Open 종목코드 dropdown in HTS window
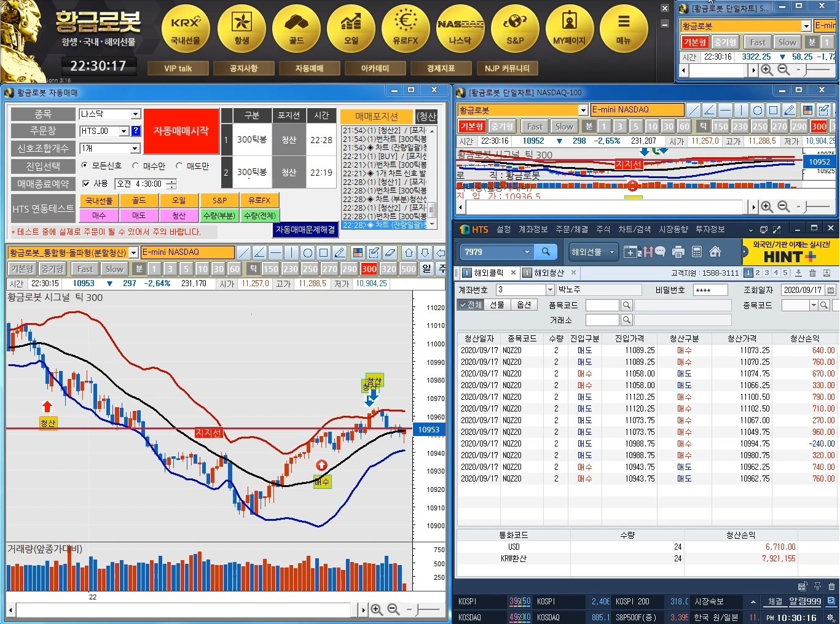Image resolution: width=840 pixels, height=624 pixels. pos(814,305)
